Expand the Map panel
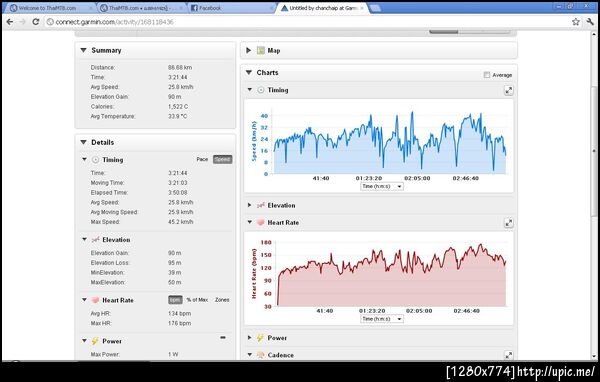Image resolution: width=600 pixels, height=382 pixels. (x=249, y=50)
